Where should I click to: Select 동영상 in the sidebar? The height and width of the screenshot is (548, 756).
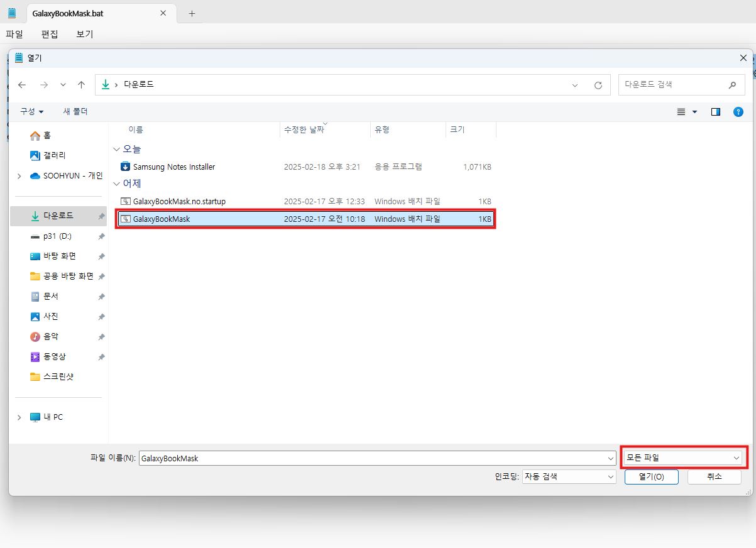(x=57, y=356)
